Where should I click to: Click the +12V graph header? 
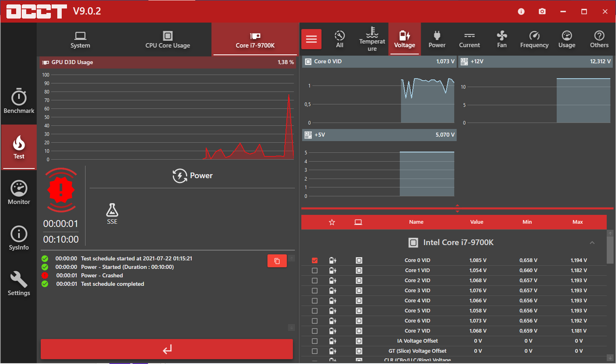pyautogui.click(x=535, y=62)
